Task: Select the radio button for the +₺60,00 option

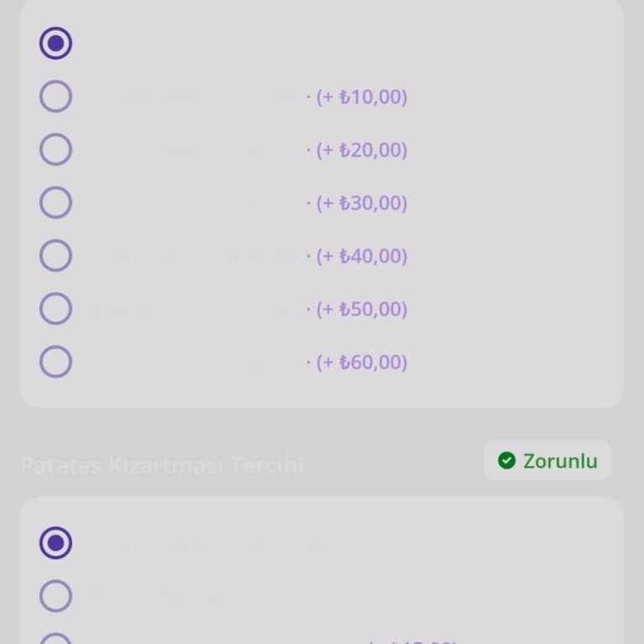Action: (55, 361)
